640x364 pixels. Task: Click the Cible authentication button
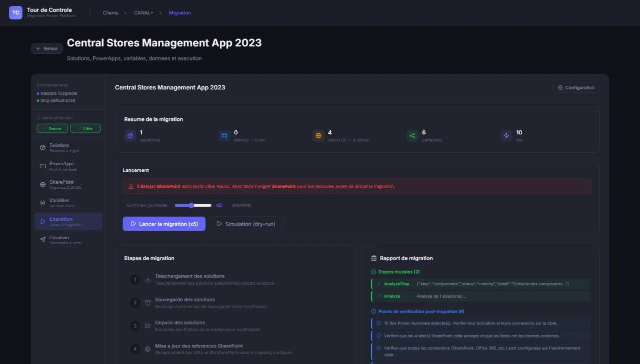tap(85, 128)
